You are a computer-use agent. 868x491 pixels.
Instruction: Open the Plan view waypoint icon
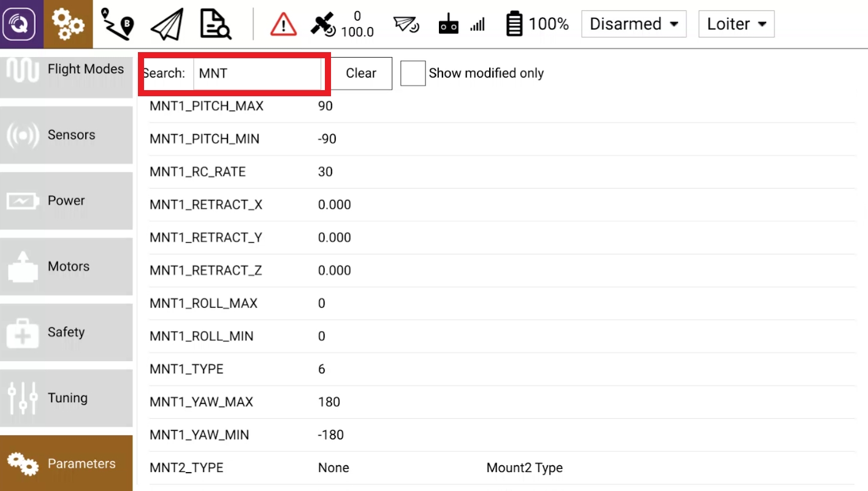point(117,24)
